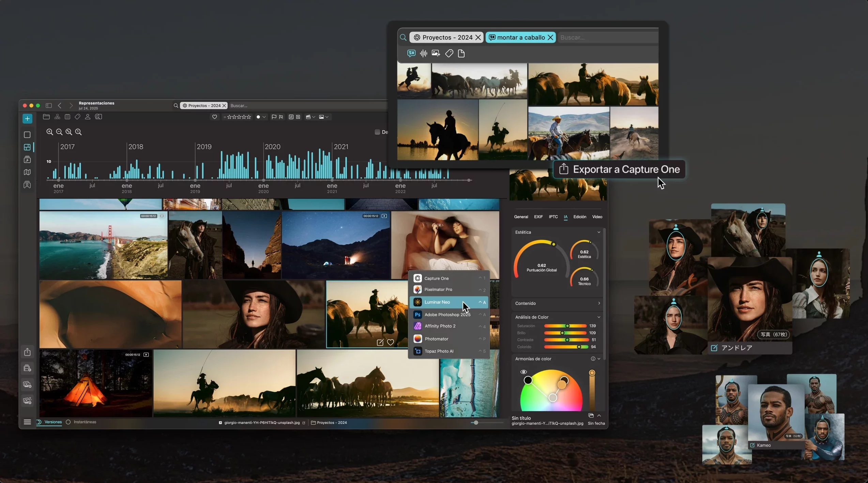
Task: Open the keywords tag icon
Action: click(x=78, y=117)
